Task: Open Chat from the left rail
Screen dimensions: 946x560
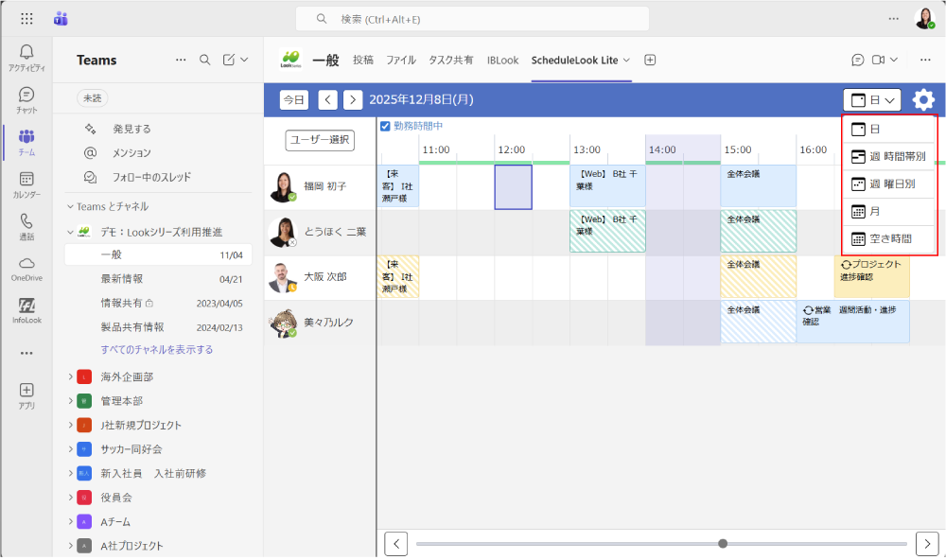Action: [26, 99]
